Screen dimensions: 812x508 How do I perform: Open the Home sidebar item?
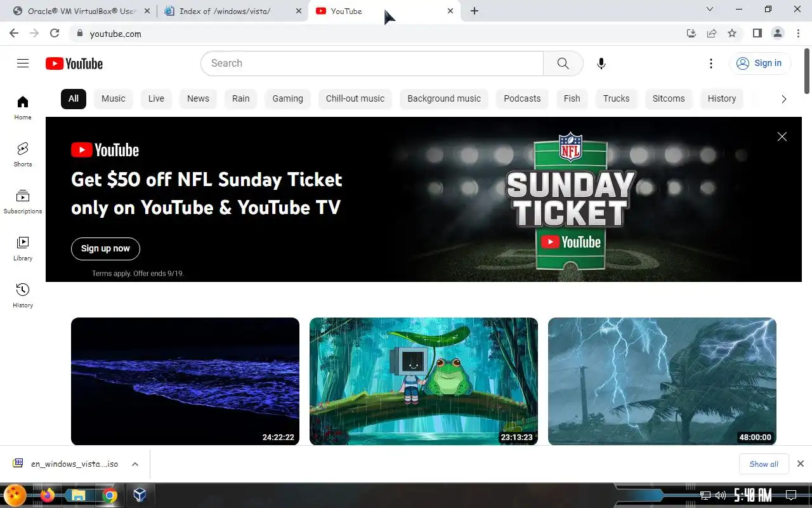[x=23, y=107]
